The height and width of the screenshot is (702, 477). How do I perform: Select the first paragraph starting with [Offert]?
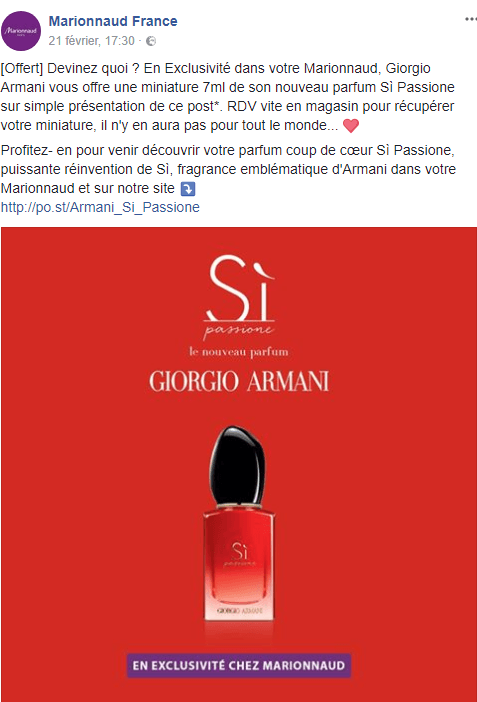click(228, 97)
